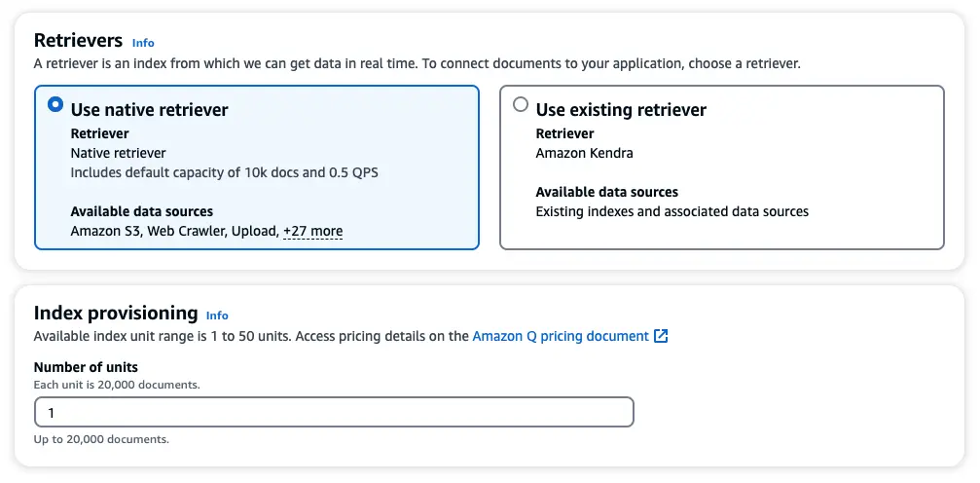The height and width of the screenshot is (483, 980).
Task: Open the Info link next to Retrievers
Action: [x=143, y=43]
